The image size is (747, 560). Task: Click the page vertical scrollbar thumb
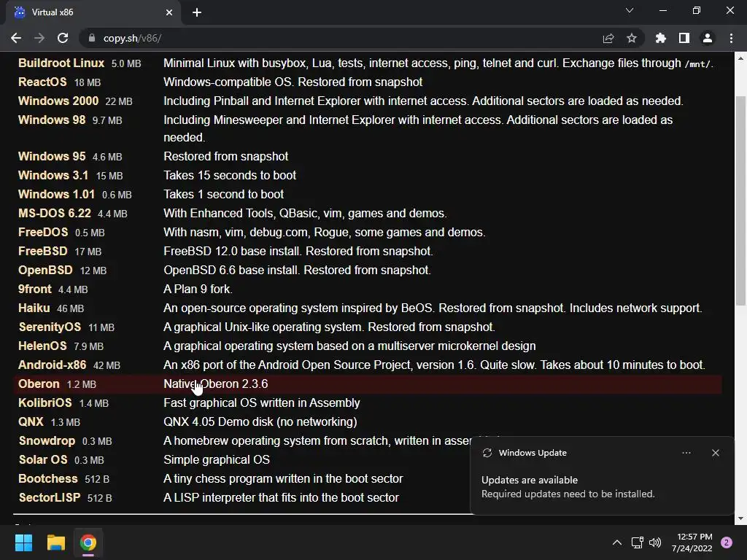tap(741, 200)
